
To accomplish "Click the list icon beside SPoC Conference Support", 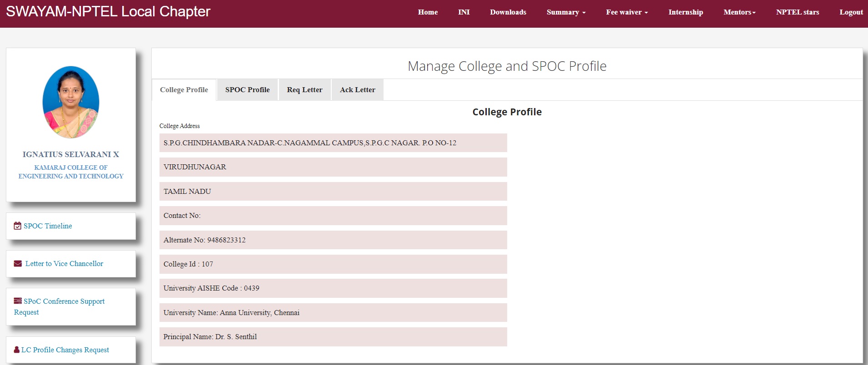I will coord(18,301).
